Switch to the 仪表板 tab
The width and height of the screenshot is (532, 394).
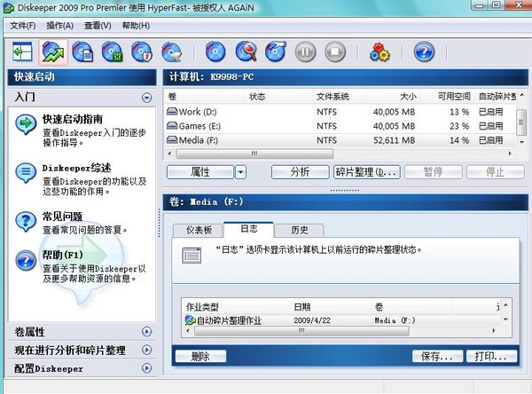pyautogui.click(x=199, y=231)
